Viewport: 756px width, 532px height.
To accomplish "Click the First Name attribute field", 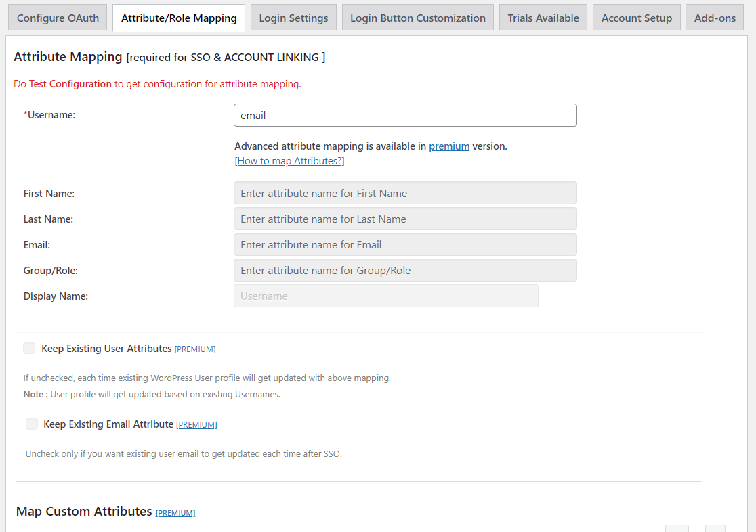I will (405, 193).
